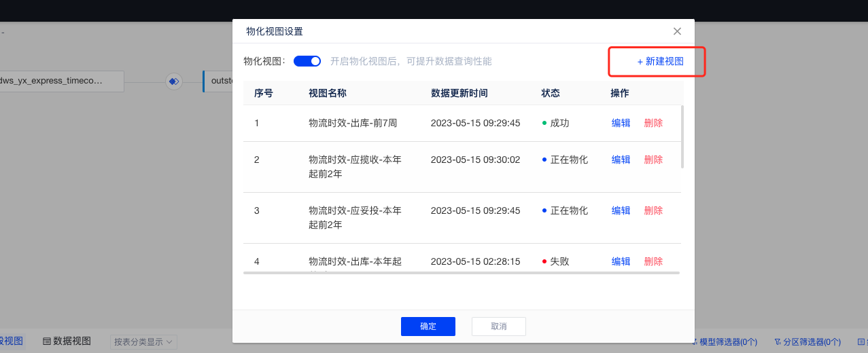Open the 按表分类显示 dropdown
The image size is (868, 353).
[143, 342]
